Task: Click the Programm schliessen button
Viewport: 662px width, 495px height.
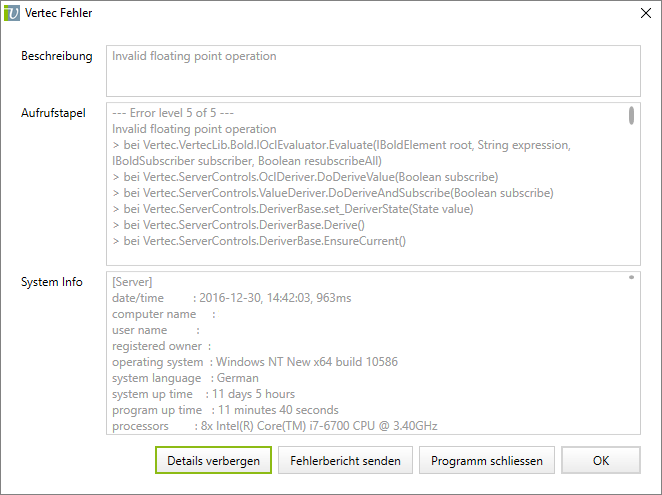Action: [486, 460]
